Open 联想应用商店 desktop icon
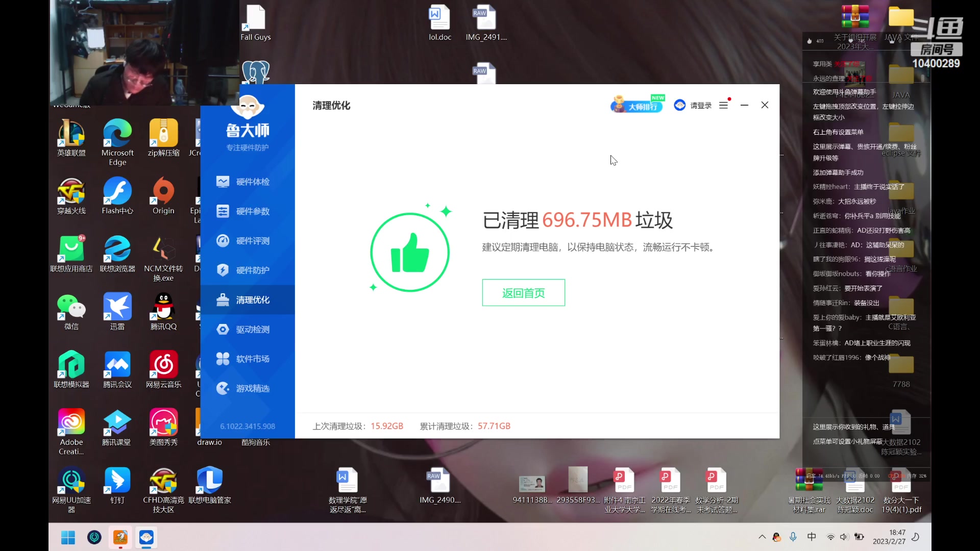 [x=71, y=254]
